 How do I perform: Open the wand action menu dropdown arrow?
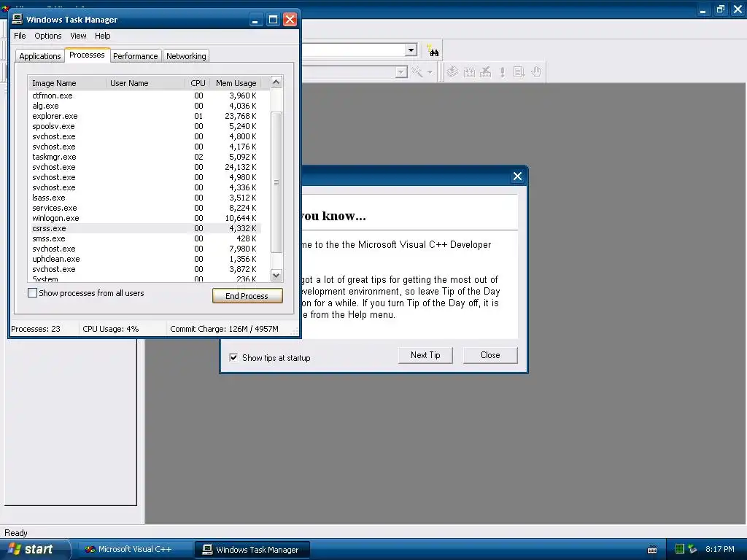point(430,72)
